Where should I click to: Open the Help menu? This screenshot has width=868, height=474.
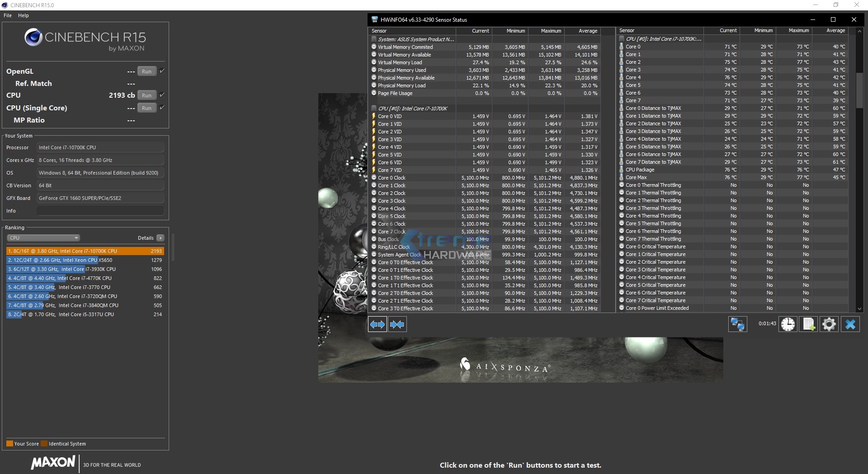pyautogui.click(x=24, y=15)
